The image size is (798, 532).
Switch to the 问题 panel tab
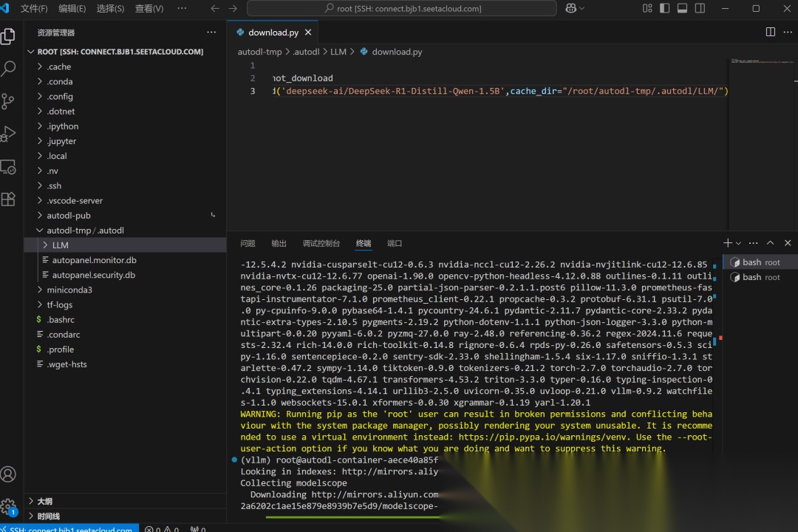[x=248, y=243]
